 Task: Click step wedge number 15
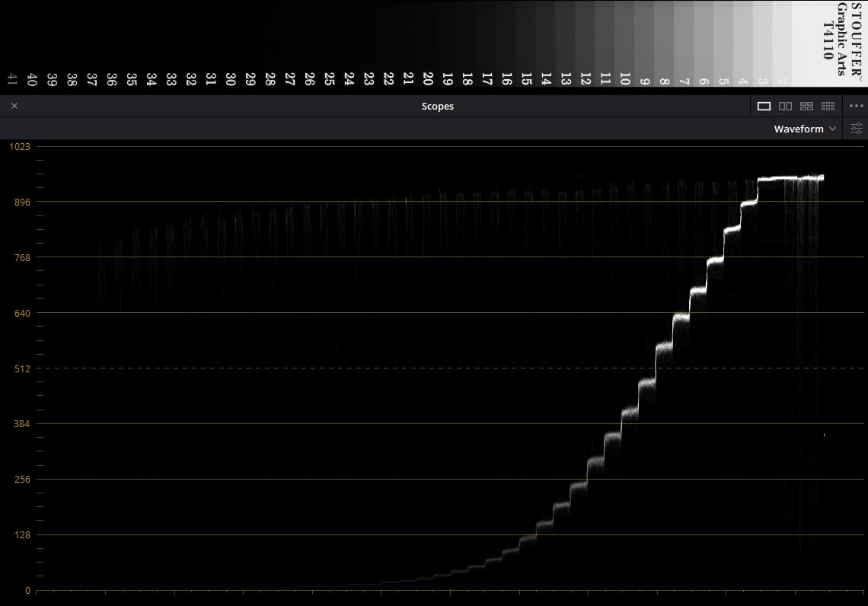point(526,78)
